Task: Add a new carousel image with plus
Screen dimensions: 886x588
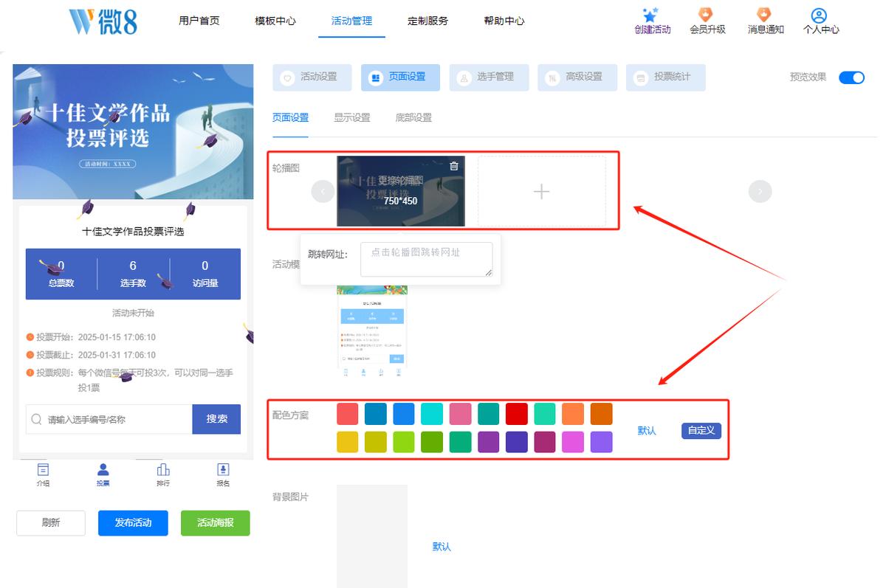Action: coord(541,191)
